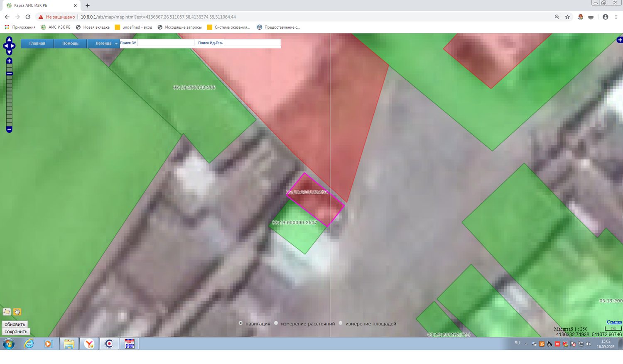Bookmark this page with the star
623x364 pixels.
[567, 17]
